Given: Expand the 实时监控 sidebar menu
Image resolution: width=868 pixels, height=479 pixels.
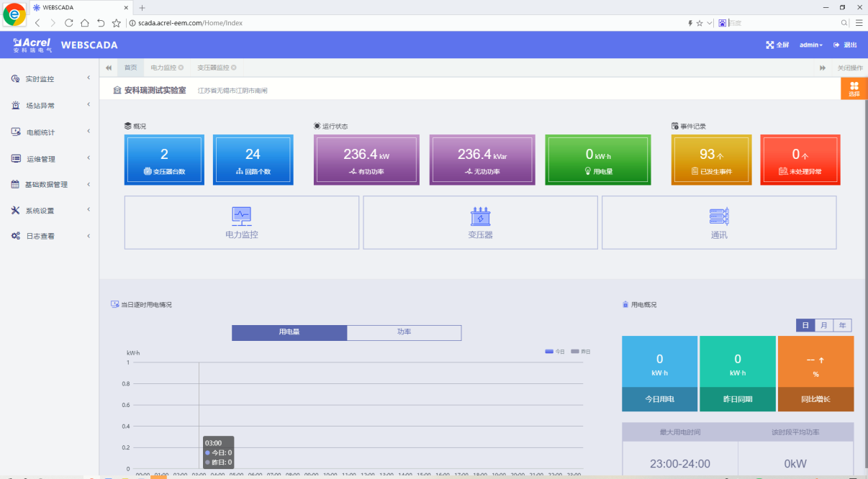Looking at the screenshot, I should pos(49,79).
